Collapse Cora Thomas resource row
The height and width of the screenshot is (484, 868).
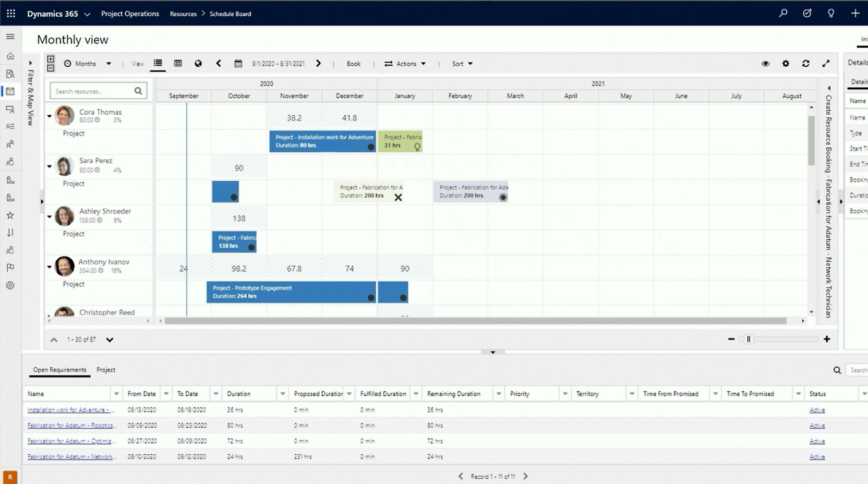50,116
